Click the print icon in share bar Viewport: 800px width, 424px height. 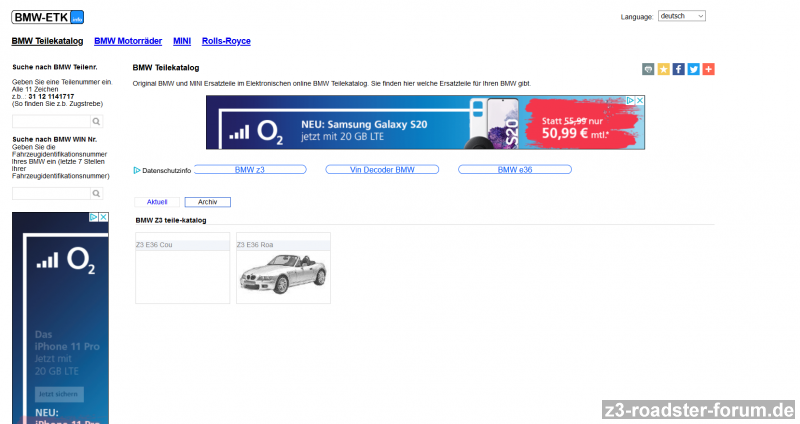click(648, 69)
